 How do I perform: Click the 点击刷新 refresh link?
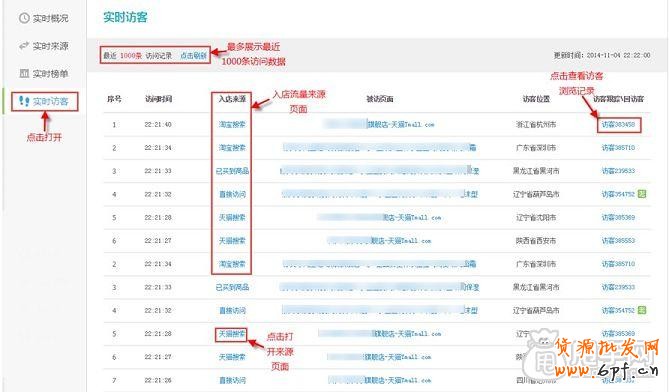click(x=193, y=55)
